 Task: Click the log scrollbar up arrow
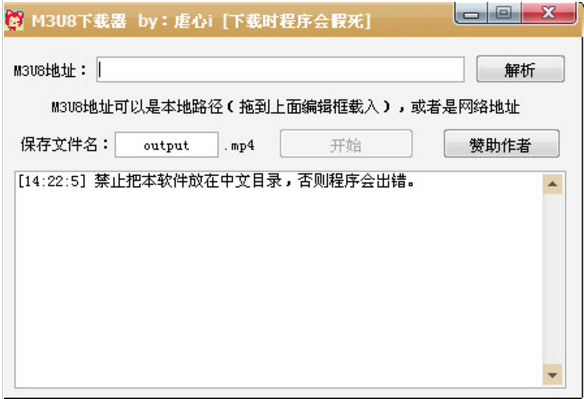[x=553, y=184]
